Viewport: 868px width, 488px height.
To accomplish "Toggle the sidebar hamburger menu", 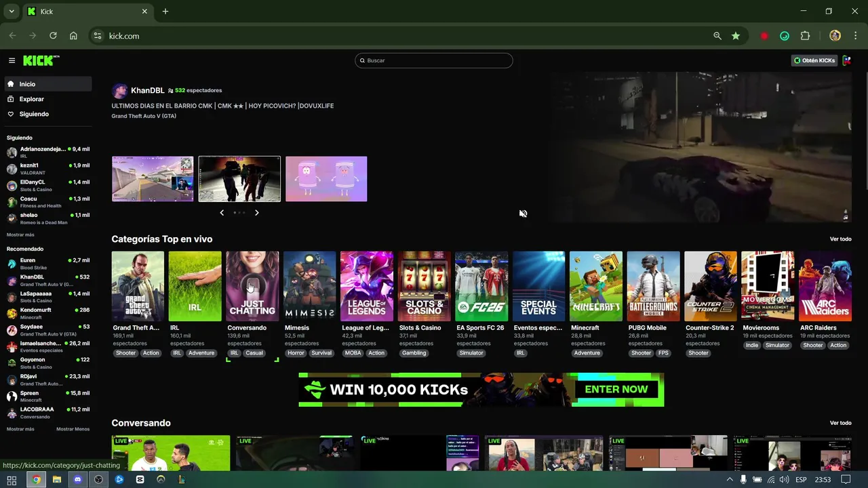I will pyautogui.click(x=12, y=60).
